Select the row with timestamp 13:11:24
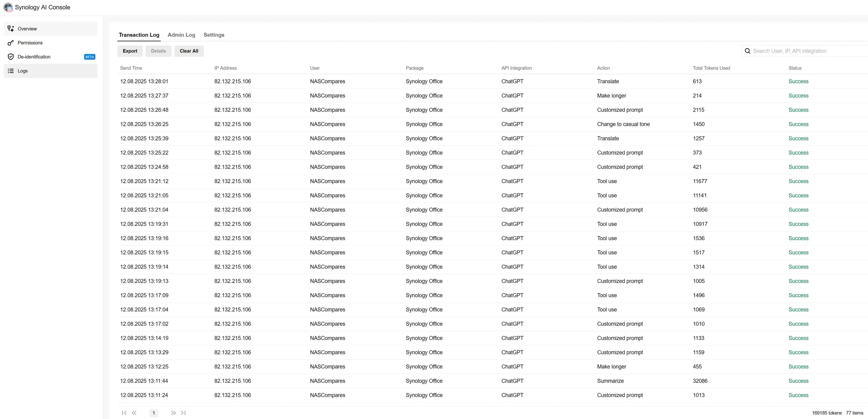The height and width of the screenshot is (419, 868). tap(493, 395)
